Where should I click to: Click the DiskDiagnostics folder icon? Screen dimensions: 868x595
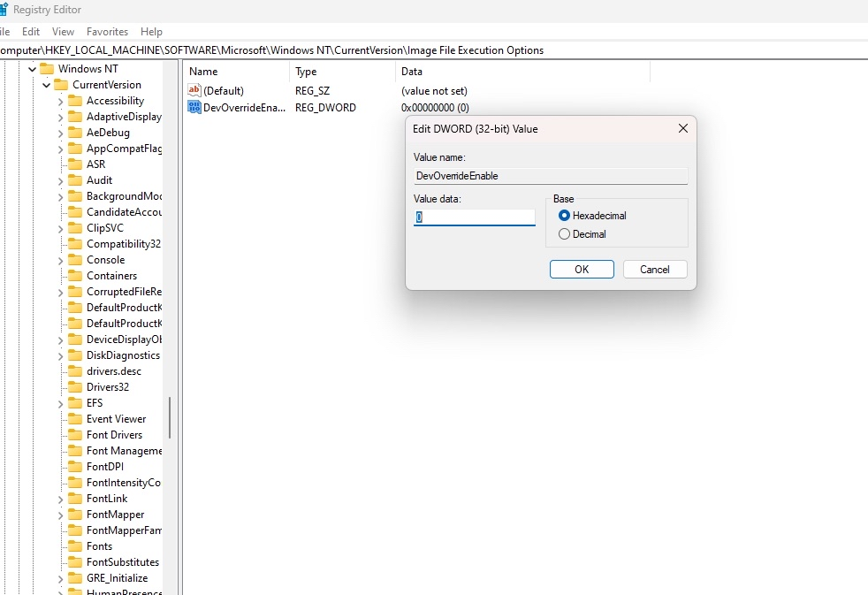(x=75, y=355)
